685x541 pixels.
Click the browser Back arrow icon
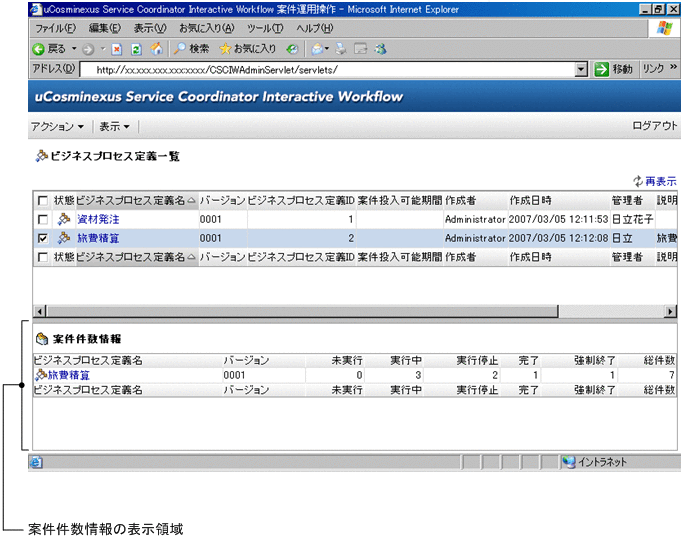[x=38, y=48]
